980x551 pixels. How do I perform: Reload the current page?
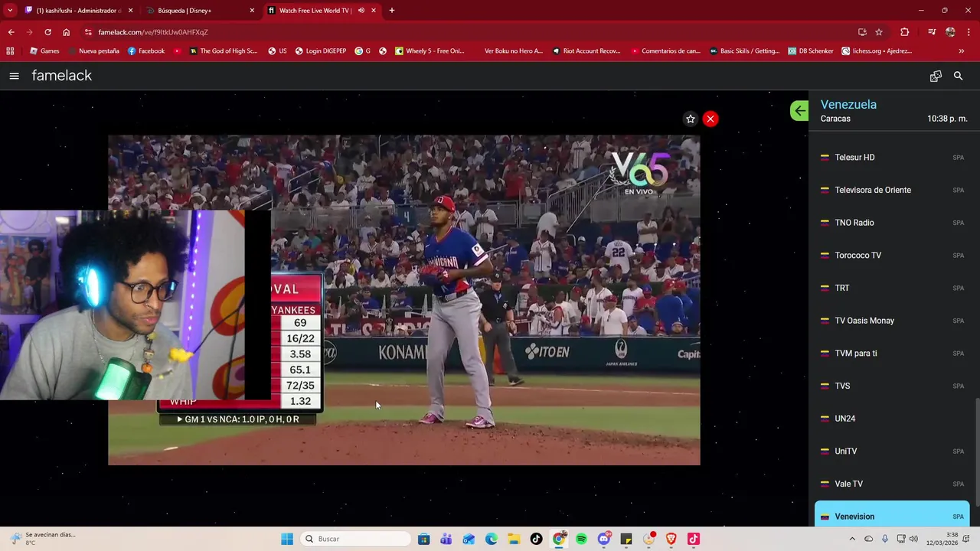point(47,32)
